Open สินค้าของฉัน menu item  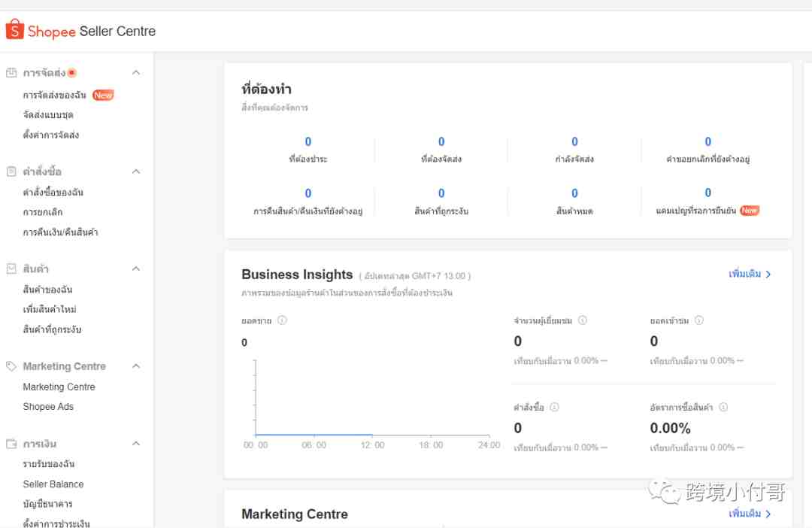[47, 289]
